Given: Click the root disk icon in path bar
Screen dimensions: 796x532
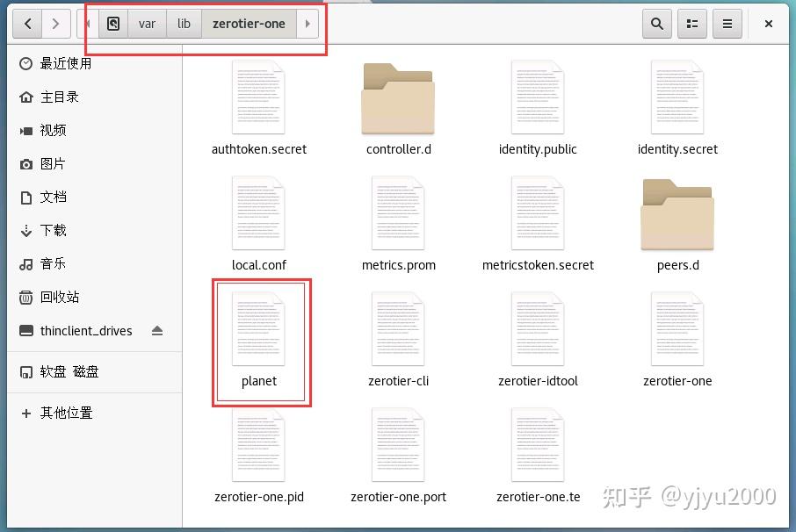Looking at the screenshot, I should point(113,24).
